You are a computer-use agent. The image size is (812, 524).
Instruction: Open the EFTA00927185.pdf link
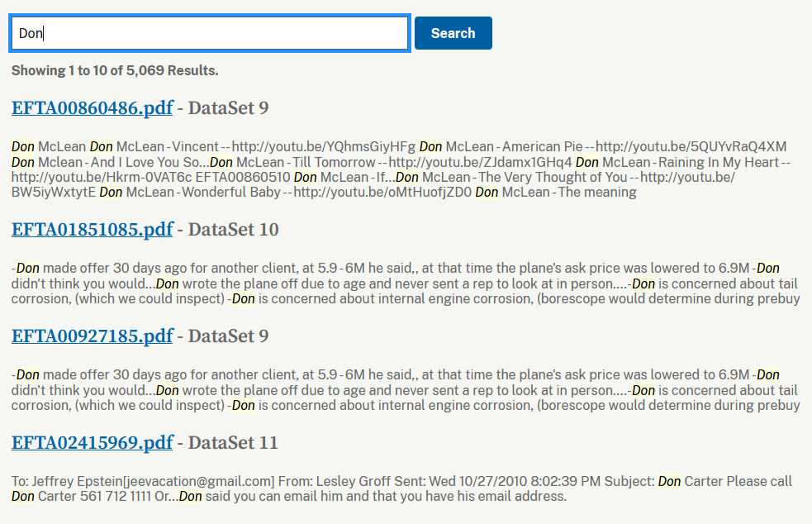[x=93, y=336]
